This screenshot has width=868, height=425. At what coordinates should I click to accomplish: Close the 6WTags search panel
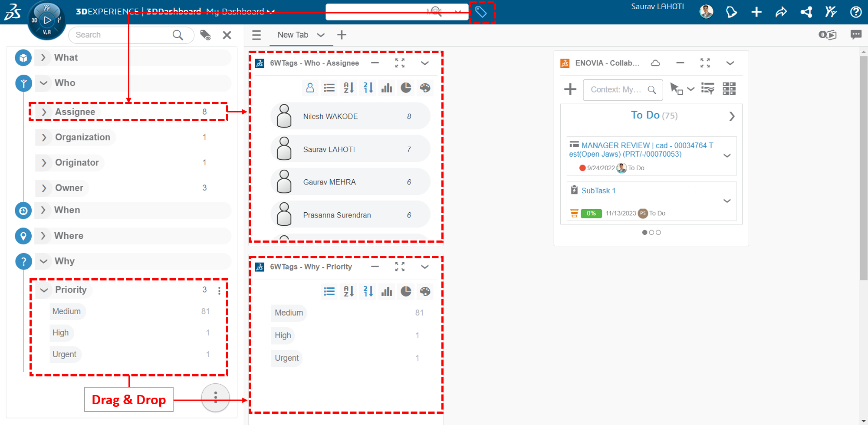point(227,35)
